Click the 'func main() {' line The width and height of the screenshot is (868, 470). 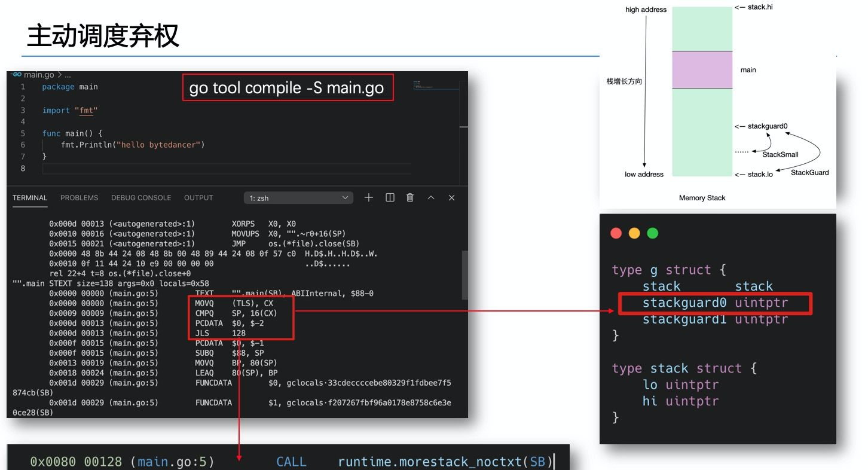coord(72,133)
